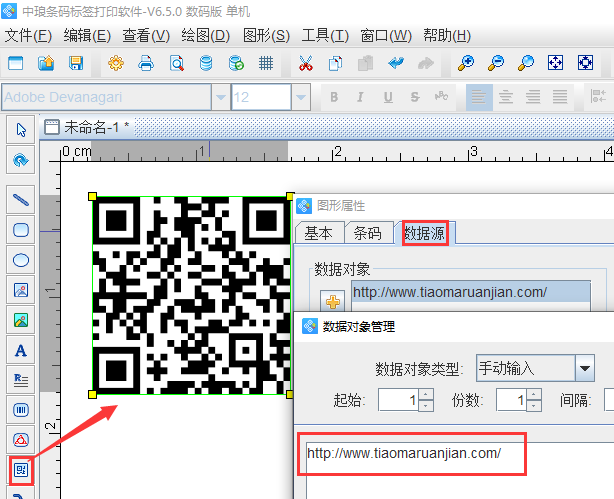Click the save disk icon

click(75, 63)
